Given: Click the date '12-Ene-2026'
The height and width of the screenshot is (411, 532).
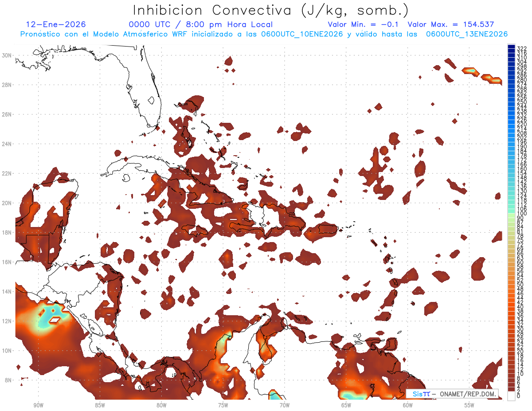Looking at the screenshot, I should [x=56, y=24].
